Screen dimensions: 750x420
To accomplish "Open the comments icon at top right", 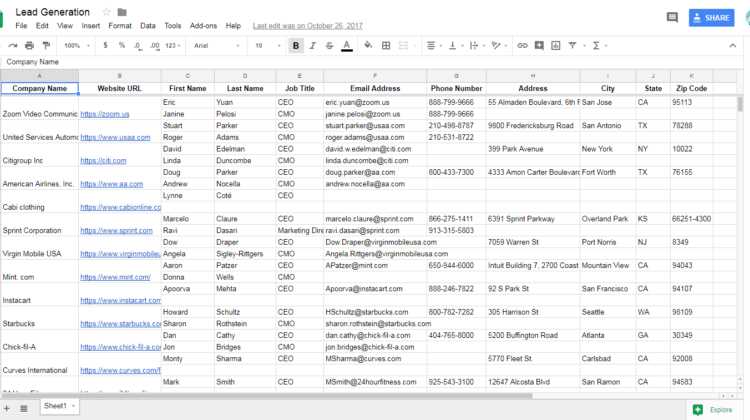I will 672,18.
